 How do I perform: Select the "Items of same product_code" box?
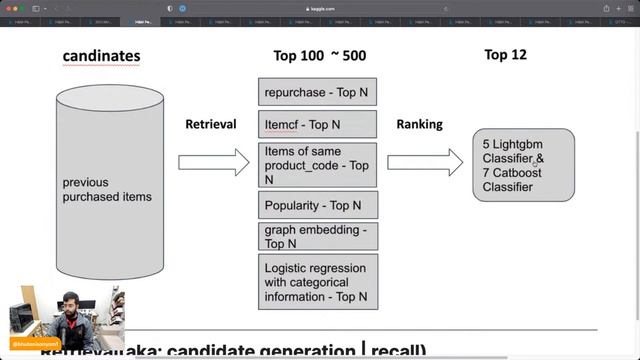click(317, 165)
